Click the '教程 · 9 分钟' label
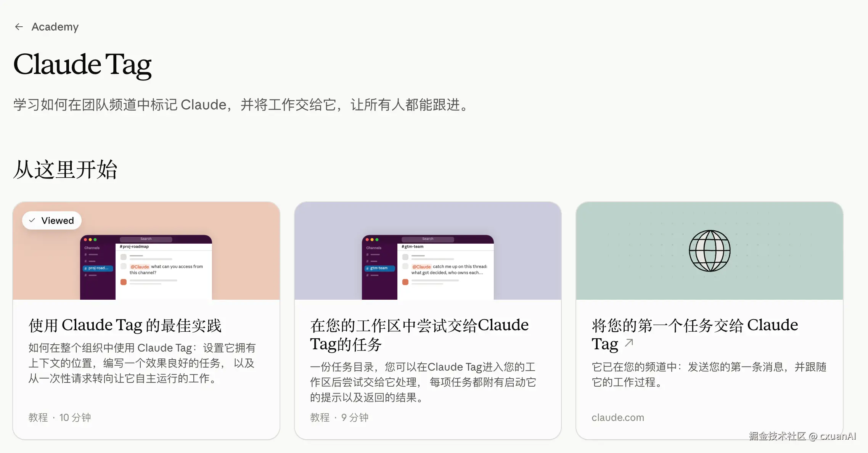The height and width of the screenshot is (453, 868). 339,418
